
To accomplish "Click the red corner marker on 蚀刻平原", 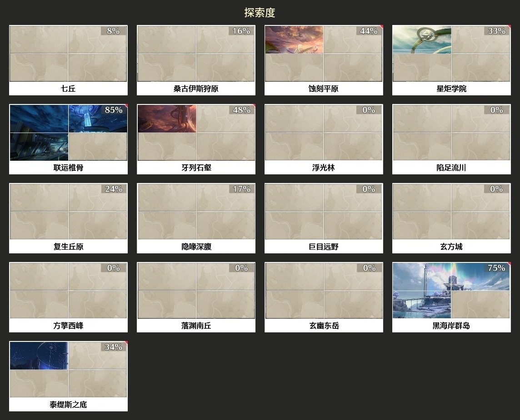I will coord(382,26).
